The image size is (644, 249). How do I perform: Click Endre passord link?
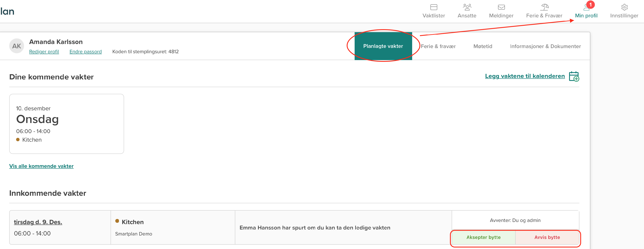coord(85,52)
